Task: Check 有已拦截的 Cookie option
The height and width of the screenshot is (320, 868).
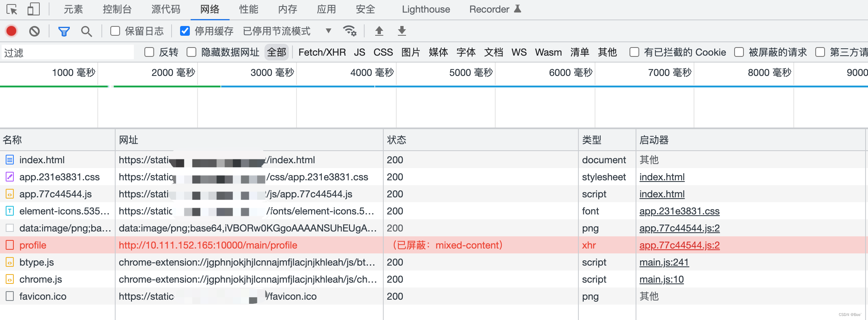Action: pos(634,52)
